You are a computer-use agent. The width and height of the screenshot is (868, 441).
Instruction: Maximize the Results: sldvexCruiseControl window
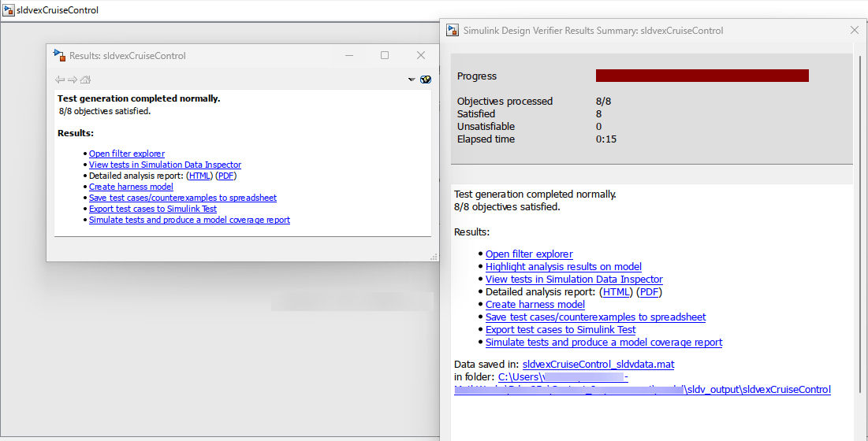coord(385,55)
